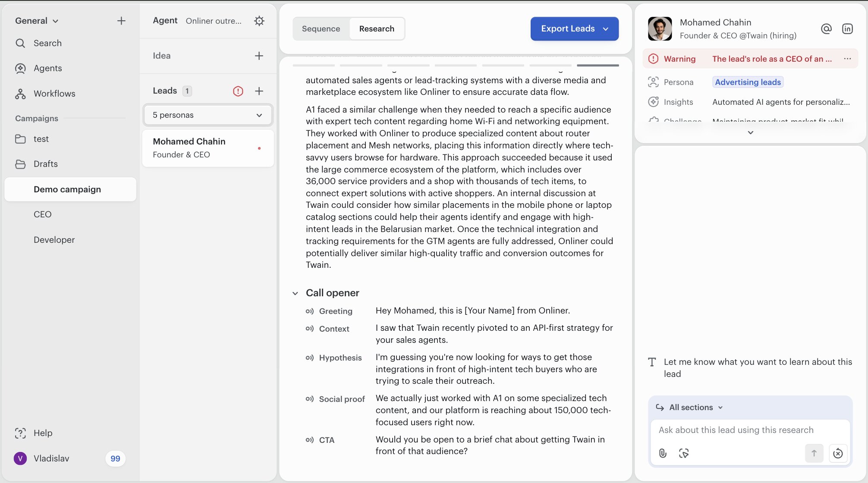Expand lead details chevron
The height and width of the screenshot is (483, 868).
click(751, 132)
